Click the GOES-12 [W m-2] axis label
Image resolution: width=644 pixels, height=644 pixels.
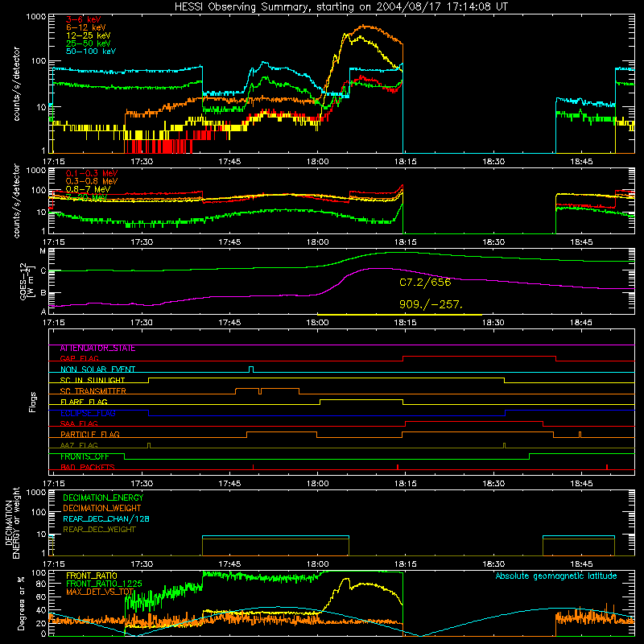27,282
